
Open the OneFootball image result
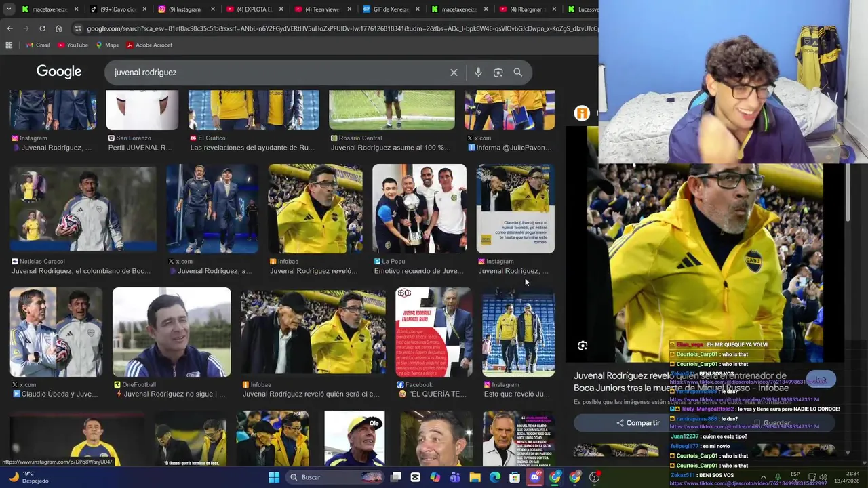point(172,332)
